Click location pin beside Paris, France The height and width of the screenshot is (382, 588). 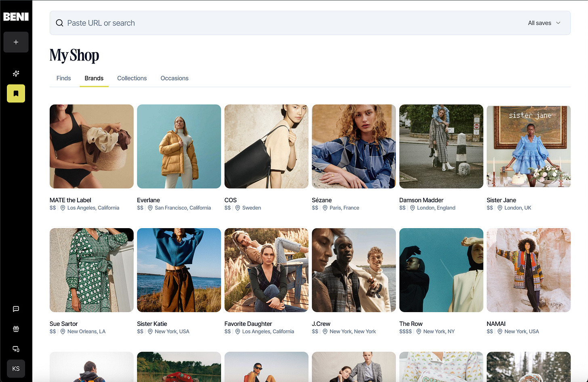[x=325, y=208]
